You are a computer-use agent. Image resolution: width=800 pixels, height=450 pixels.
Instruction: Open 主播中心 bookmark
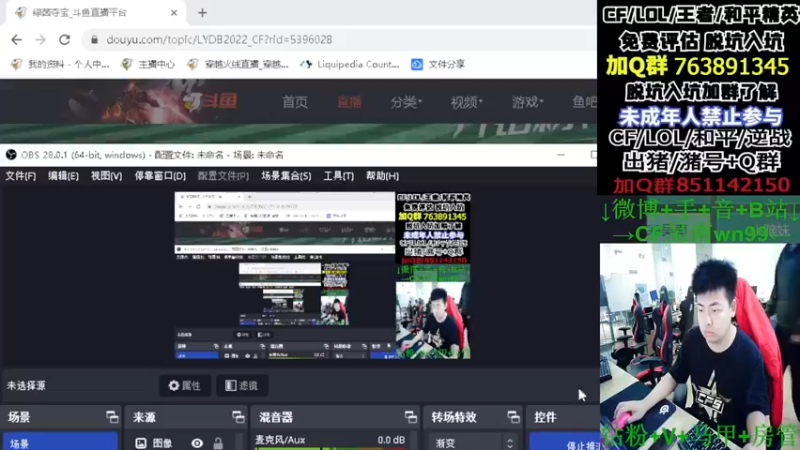pyautogui.click(x=148, y=64)
